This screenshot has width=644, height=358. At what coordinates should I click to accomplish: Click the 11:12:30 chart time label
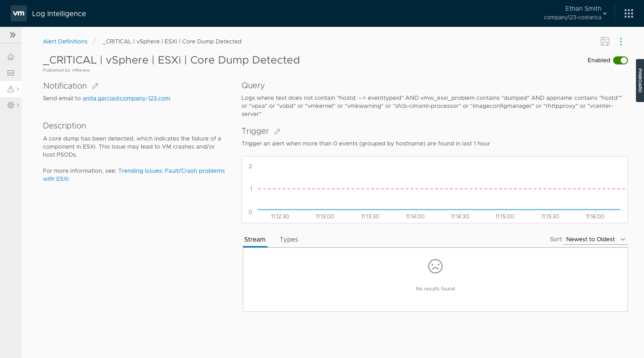[280, 216]
